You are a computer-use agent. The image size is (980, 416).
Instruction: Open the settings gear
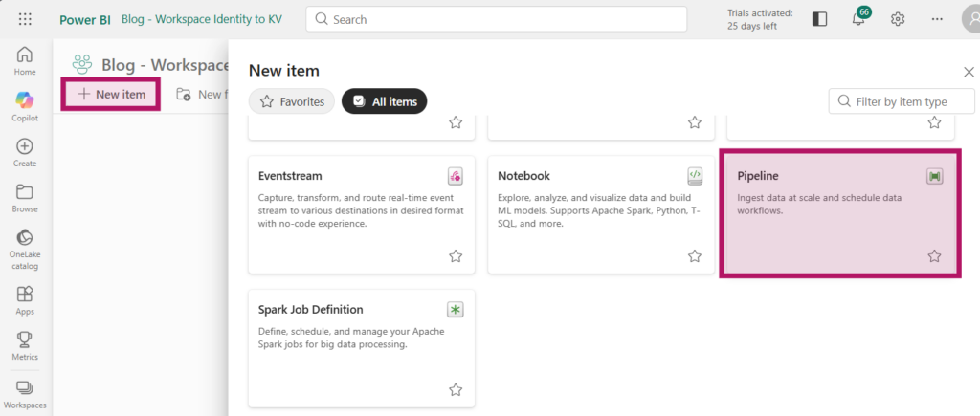tap(898, 19)
